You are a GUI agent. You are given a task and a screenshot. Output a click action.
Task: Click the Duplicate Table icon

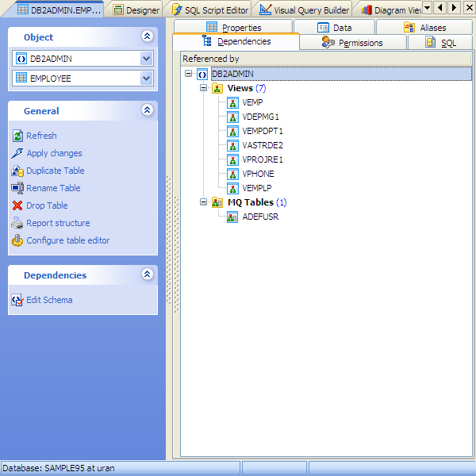17,171
